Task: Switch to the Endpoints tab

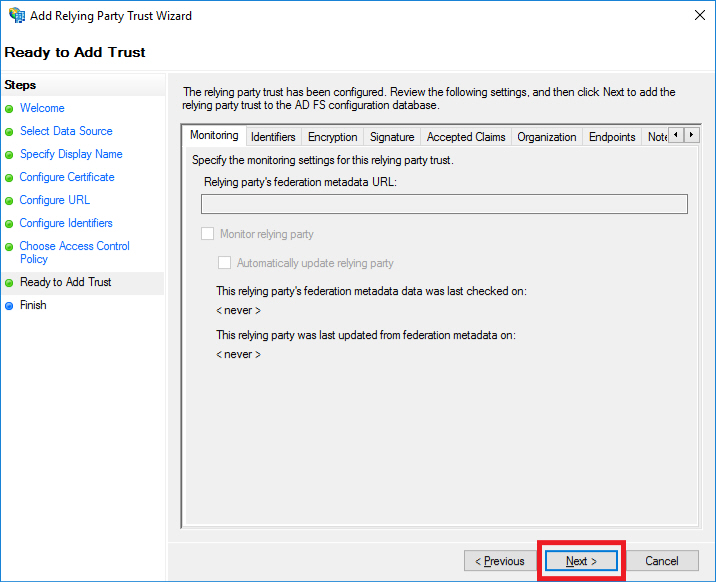Action: pos(612,137)
